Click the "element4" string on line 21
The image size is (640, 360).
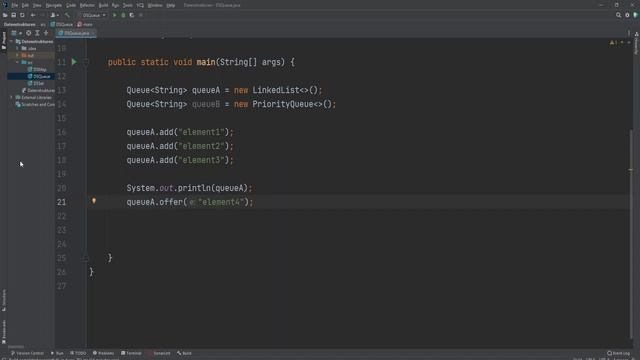[221, 202]
